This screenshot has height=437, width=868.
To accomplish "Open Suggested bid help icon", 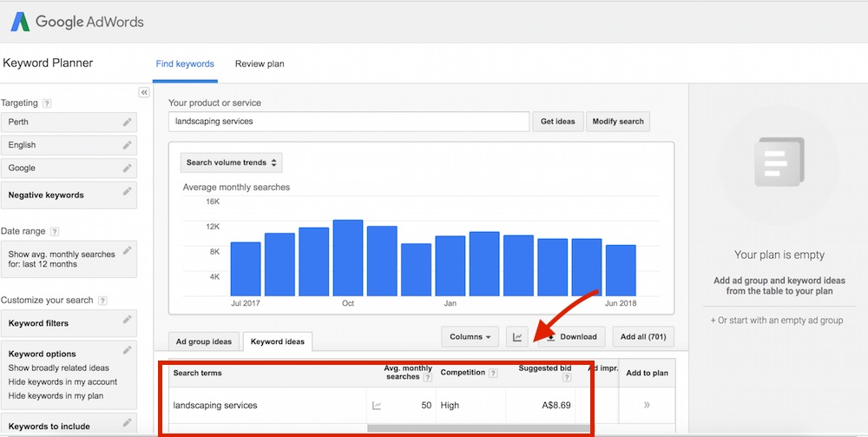I will click(x=566, y=378).
